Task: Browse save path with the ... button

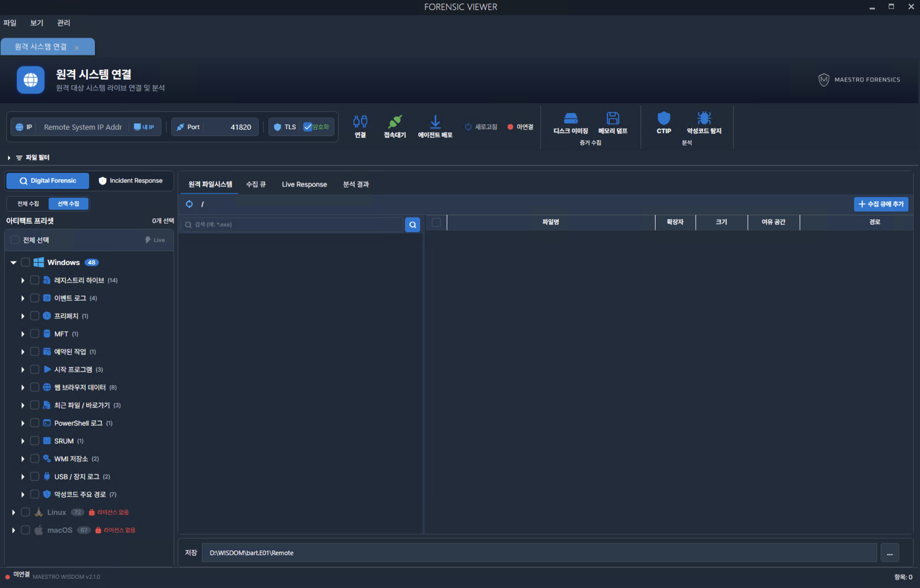Action: 889,553
